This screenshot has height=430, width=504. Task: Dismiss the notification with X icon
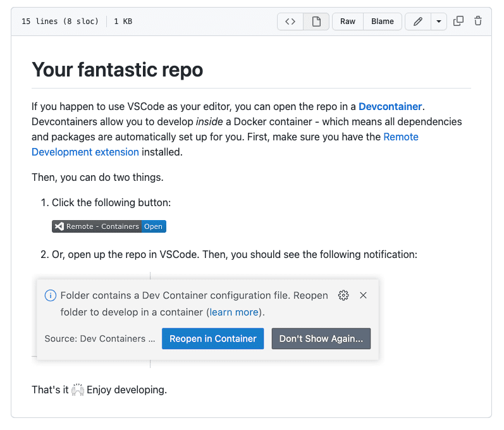pos(363,295)
